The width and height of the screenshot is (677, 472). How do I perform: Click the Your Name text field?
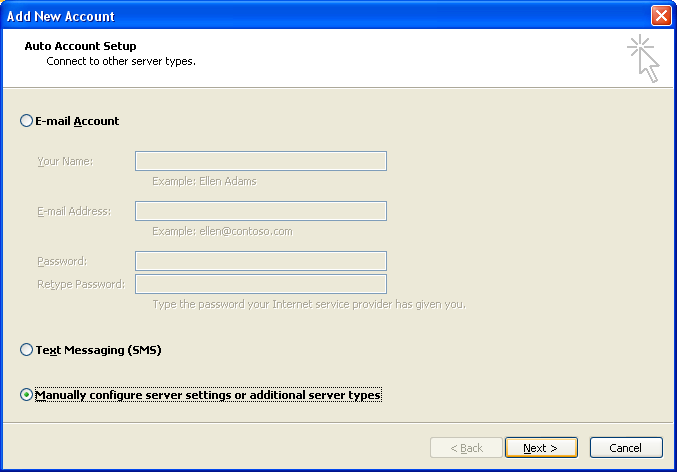pyautogui.click(x=261, y=161)
